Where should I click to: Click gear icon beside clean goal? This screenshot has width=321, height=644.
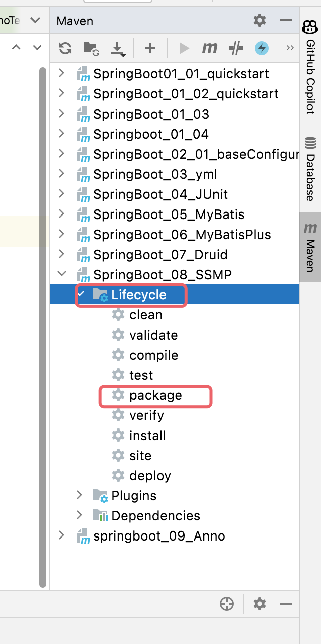coord(118,315)
